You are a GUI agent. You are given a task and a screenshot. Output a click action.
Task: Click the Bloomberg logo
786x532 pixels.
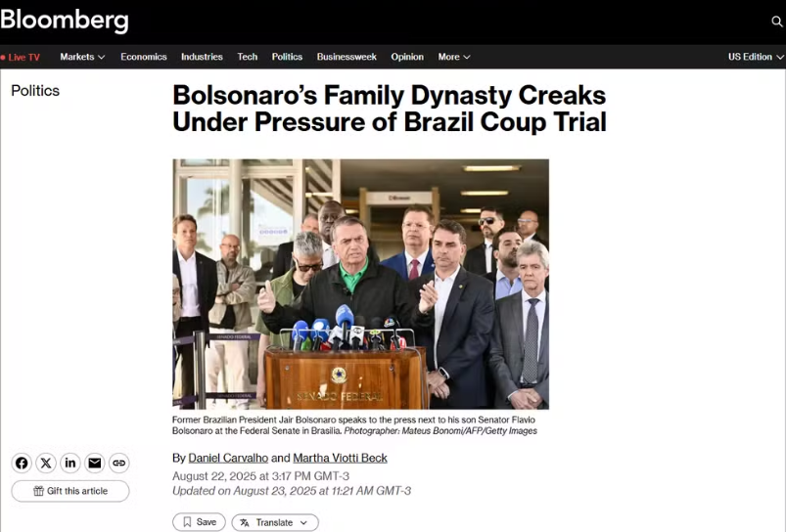tap(65, 20)
